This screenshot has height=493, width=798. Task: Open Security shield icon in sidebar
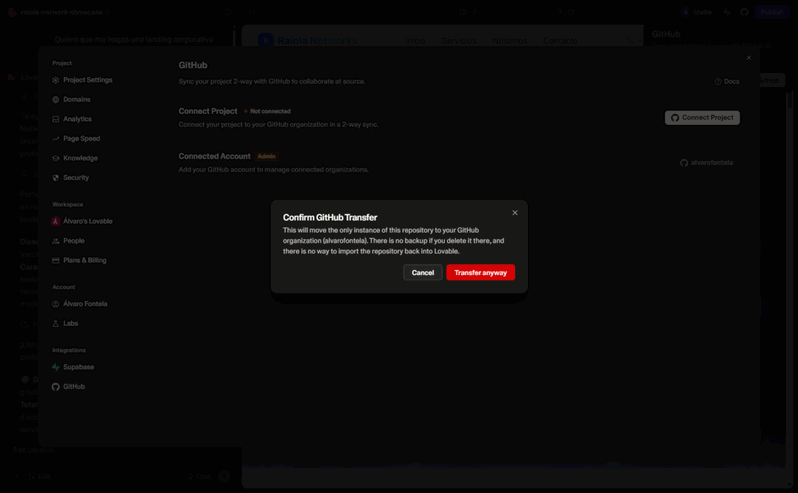tap(55, 178)
